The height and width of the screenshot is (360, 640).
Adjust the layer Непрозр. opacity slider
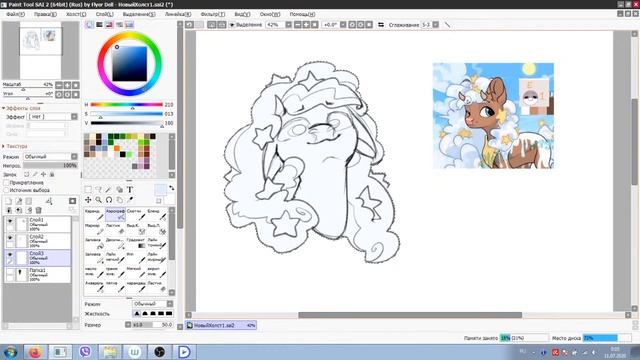tap(50, 166)
